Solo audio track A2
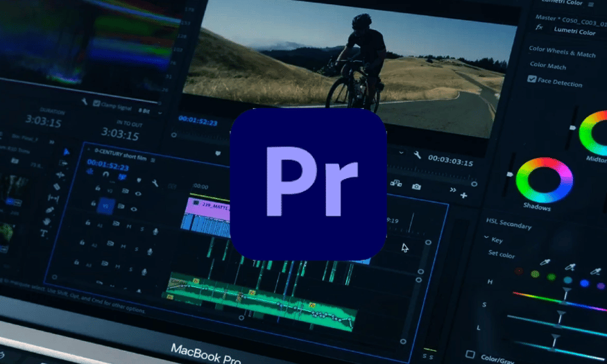 pyautogui.click(x=136, y=249)
